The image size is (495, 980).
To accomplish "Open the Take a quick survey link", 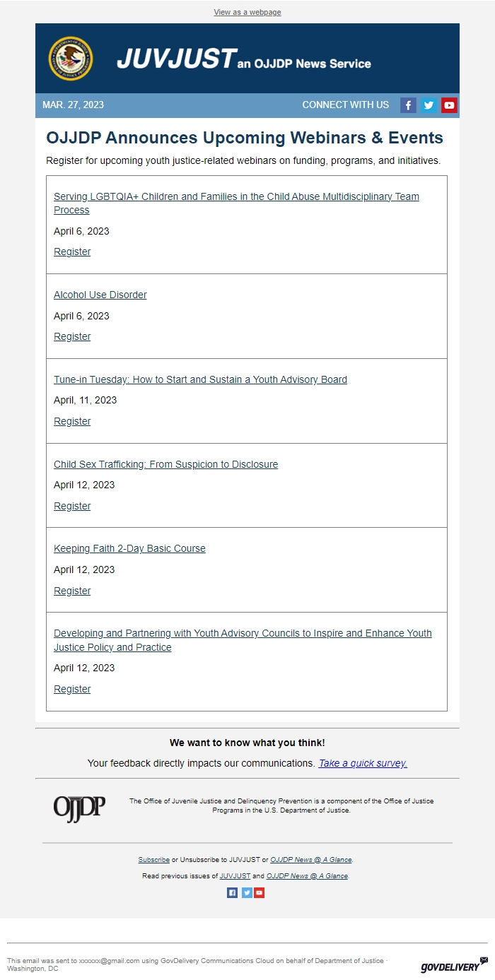I will (x=362, y=763).
